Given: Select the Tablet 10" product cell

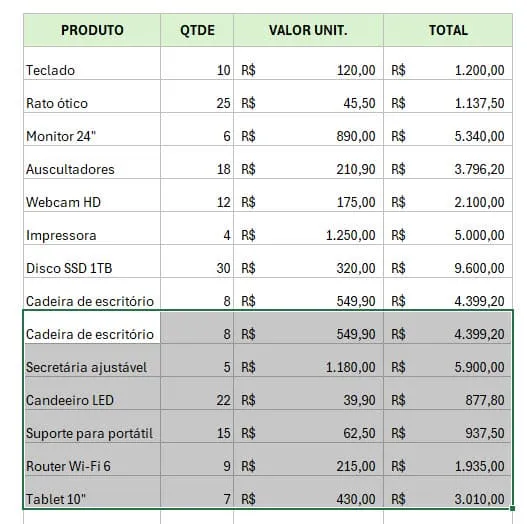Looking at the screenshot, I should [92, 491].
